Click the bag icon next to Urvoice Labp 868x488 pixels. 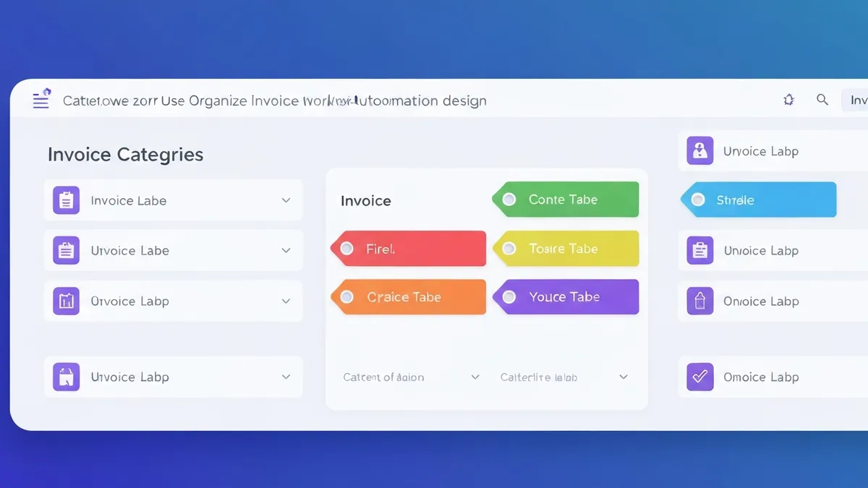click(x=66, y=377)
